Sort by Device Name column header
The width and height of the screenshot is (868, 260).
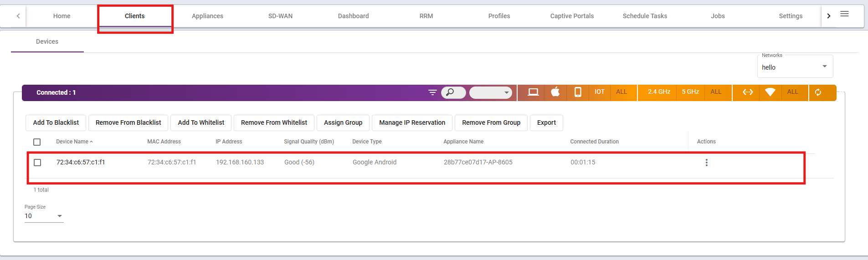[x=72, y=142]
